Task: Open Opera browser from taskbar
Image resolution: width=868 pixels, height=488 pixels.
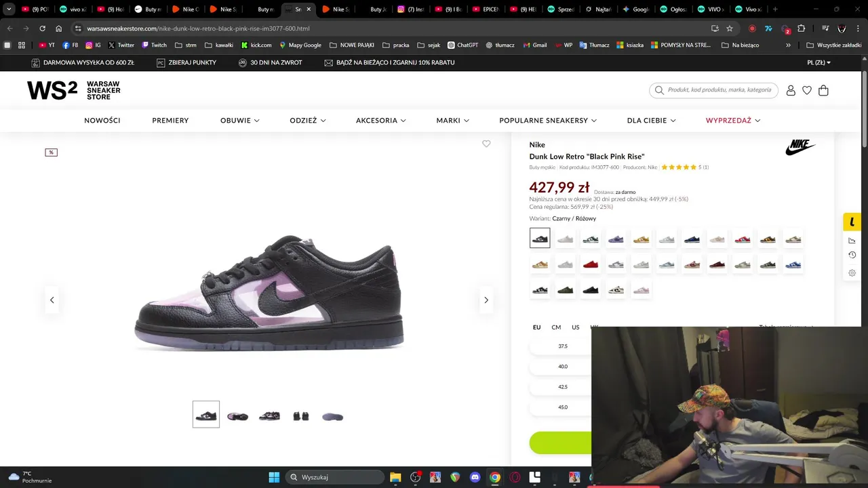Action: pyautogui.click(x=515, y=477)
